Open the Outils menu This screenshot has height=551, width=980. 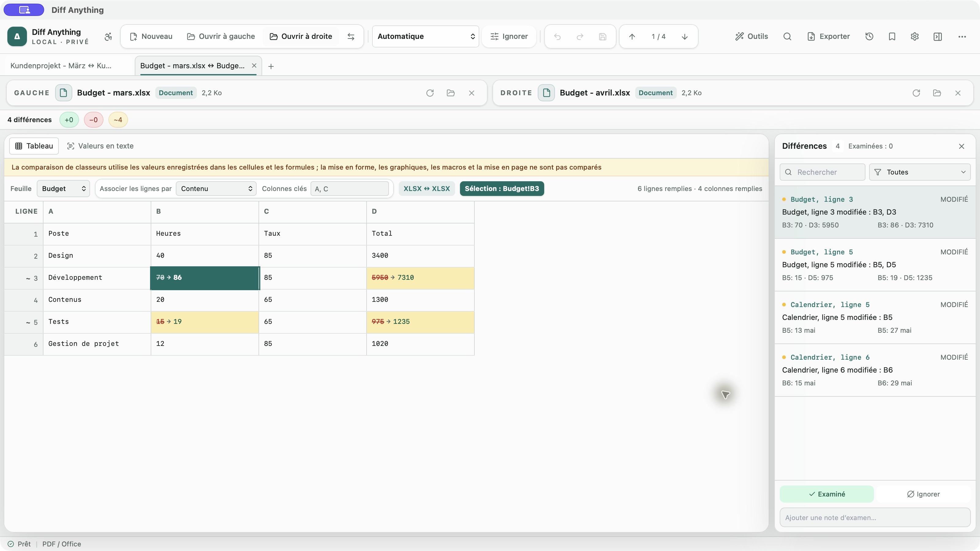click(x=752, y=36)
